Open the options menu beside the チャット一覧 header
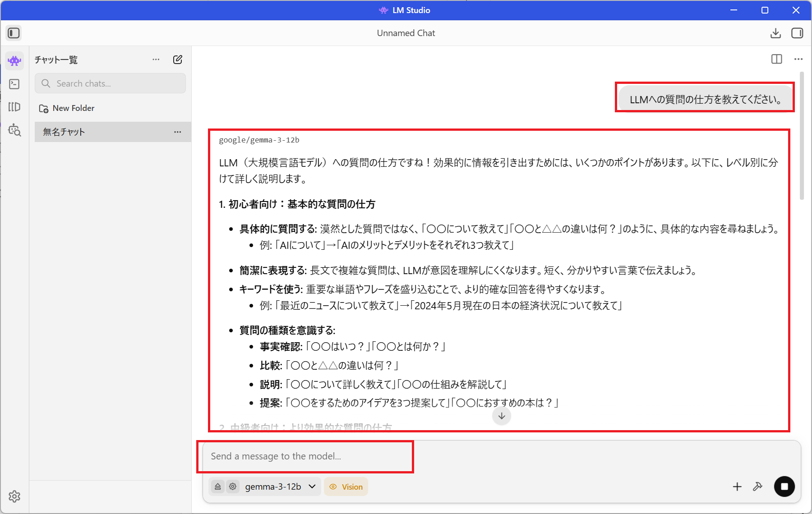The height and width of the screenshot is (514, 812). pyautogui.click(x=156, y=60)
